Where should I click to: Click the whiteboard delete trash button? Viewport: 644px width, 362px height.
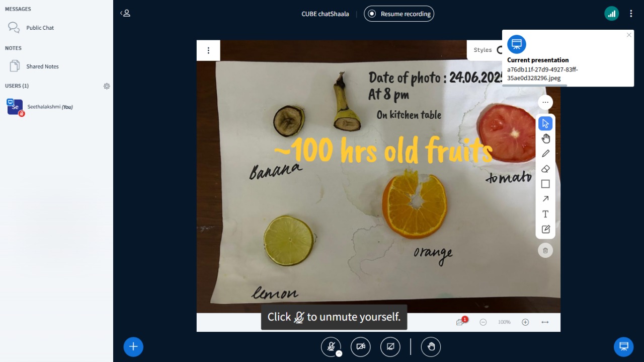(x=545, y=250)
